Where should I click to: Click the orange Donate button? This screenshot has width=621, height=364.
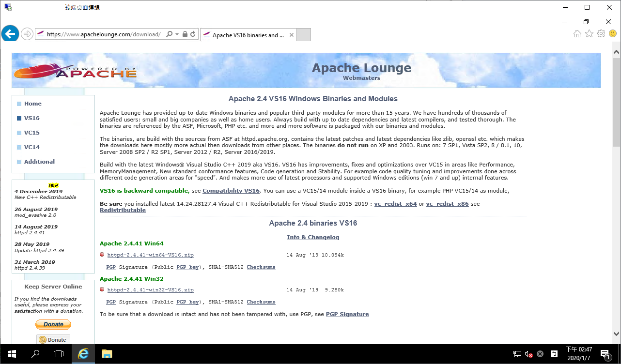(x=53, y=324)
